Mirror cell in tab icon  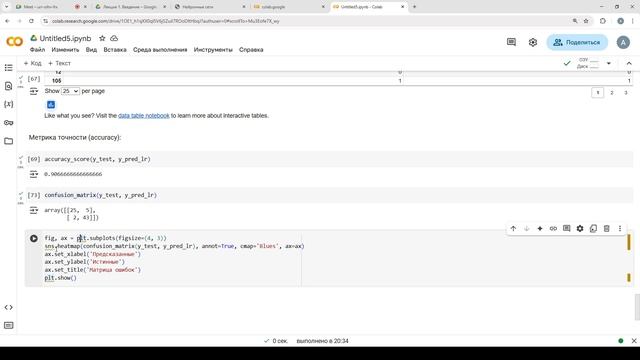pos(593,229)
